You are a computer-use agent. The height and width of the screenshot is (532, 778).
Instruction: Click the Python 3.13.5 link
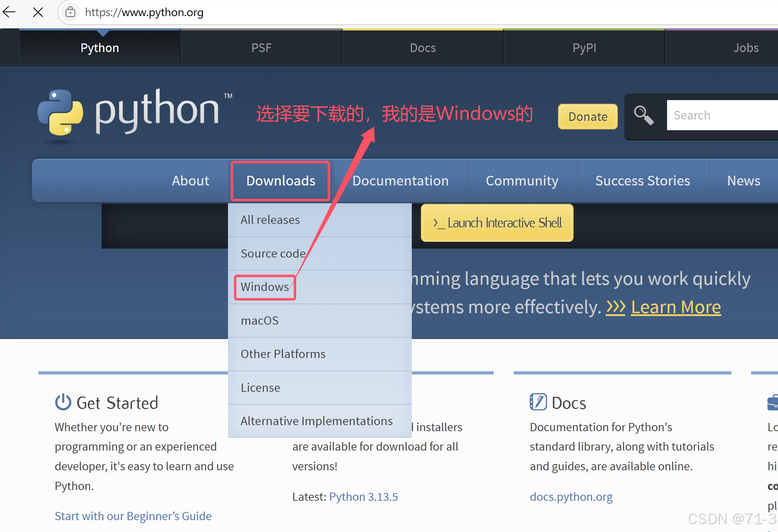point(363,497)
